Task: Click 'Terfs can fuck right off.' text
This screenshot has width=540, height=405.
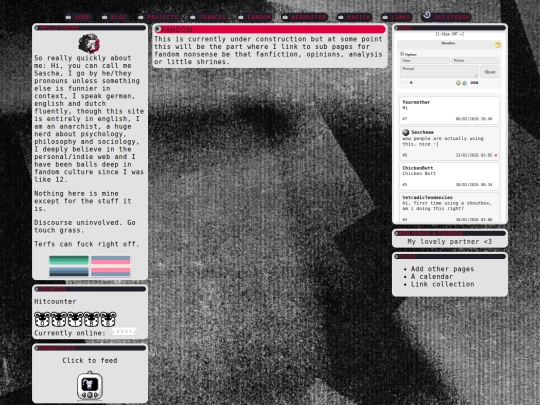Action: tap(86, 244)
